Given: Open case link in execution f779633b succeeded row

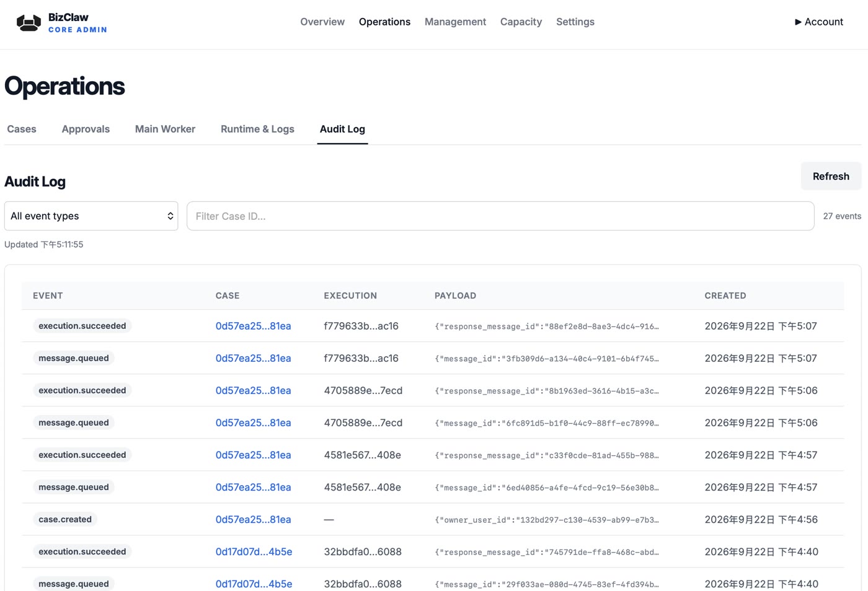Looking at the screenshot, I should click(253, 326).
